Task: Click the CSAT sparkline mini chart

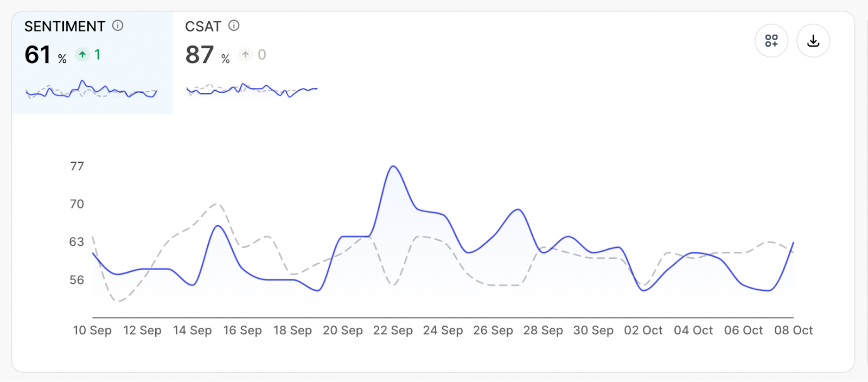Action: click(x=251, y=91)
